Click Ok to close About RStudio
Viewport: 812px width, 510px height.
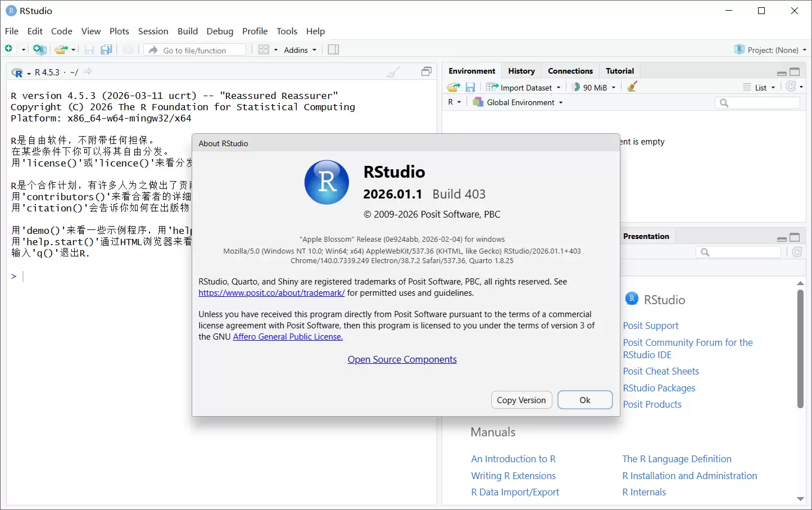point(585,400)
